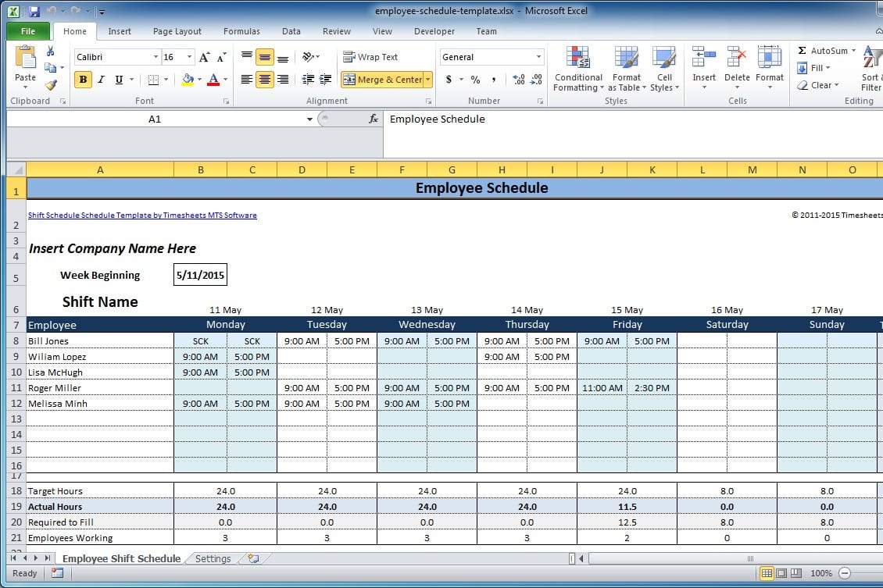Open the Number Format General dropdown
The height and width of the screenshot is (588, 883).
point(538,57)
